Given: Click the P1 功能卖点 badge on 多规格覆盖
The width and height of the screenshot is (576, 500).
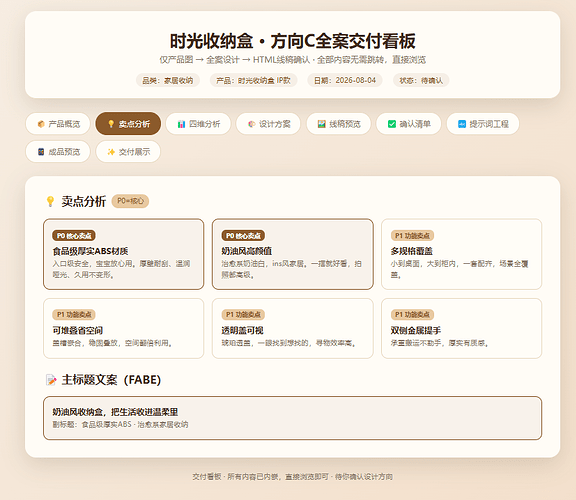Looking at the screenshot, I should pyautogui.click(x=412, y=235).
